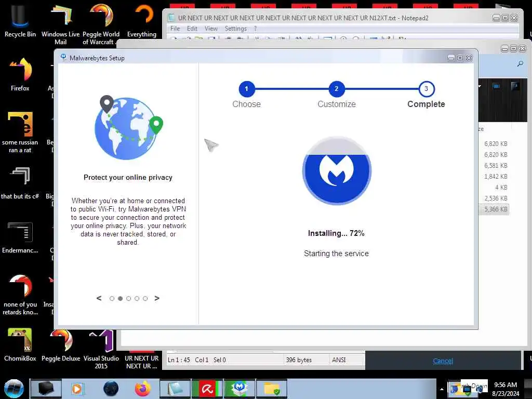Open the black box taskbar app

click(46, 389)
